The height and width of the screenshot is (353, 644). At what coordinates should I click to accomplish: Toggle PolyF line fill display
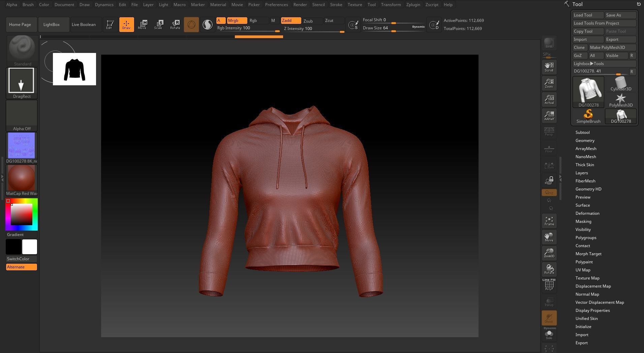(549, 285)
